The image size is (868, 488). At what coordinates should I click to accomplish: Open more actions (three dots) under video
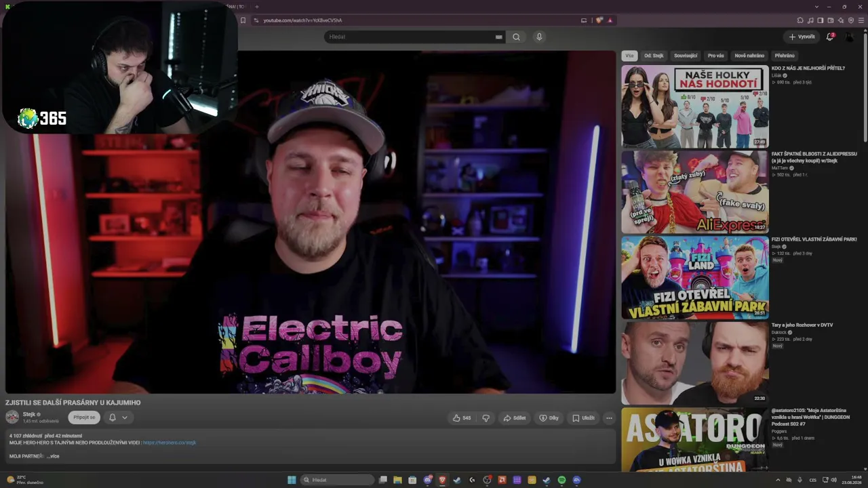coord(609,418)
